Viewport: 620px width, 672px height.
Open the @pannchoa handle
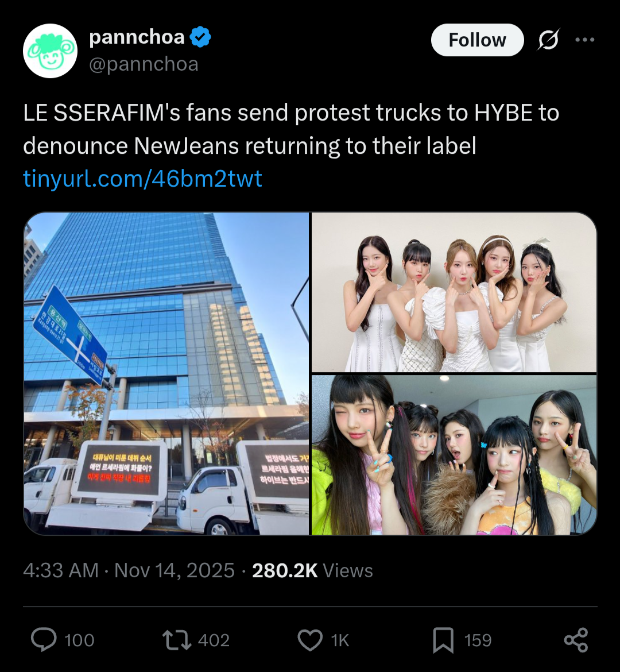pos(144,64)
